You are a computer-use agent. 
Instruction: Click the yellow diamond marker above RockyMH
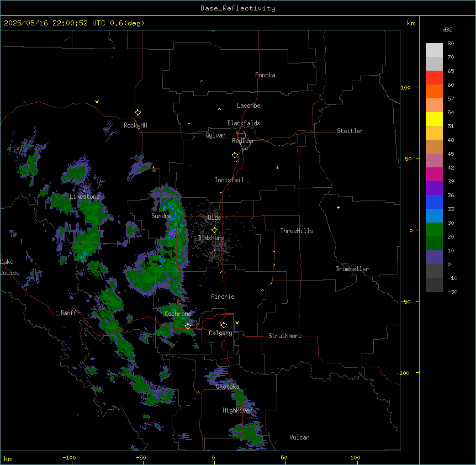(x=137, y=113)
